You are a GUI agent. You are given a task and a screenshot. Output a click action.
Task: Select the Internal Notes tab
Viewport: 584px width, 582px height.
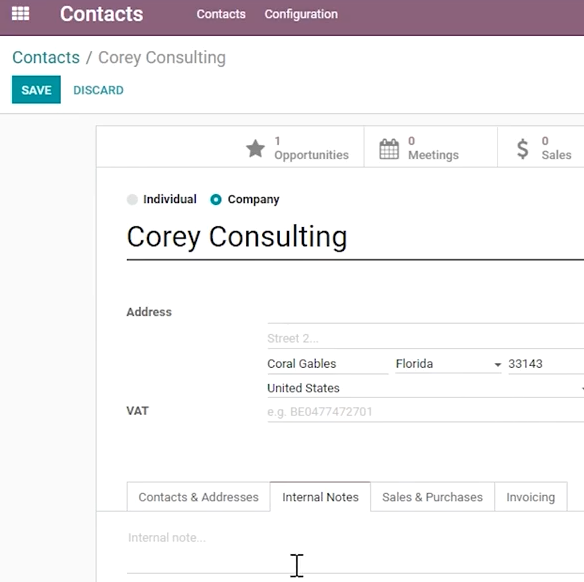click(x=320, y=497)
